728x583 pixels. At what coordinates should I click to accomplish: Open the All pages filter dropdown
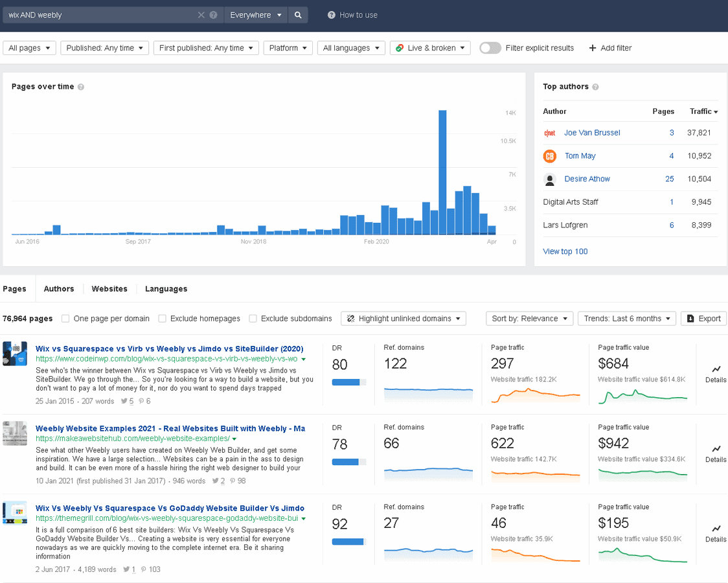[29, 48]
